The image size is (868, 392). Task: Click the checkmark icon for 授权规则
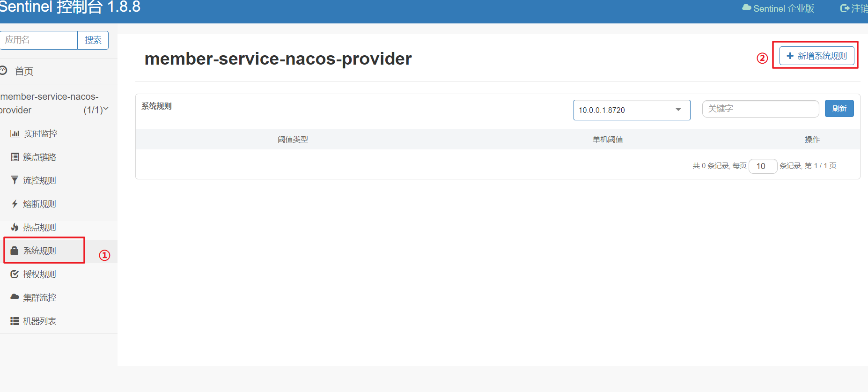point(15,274)
